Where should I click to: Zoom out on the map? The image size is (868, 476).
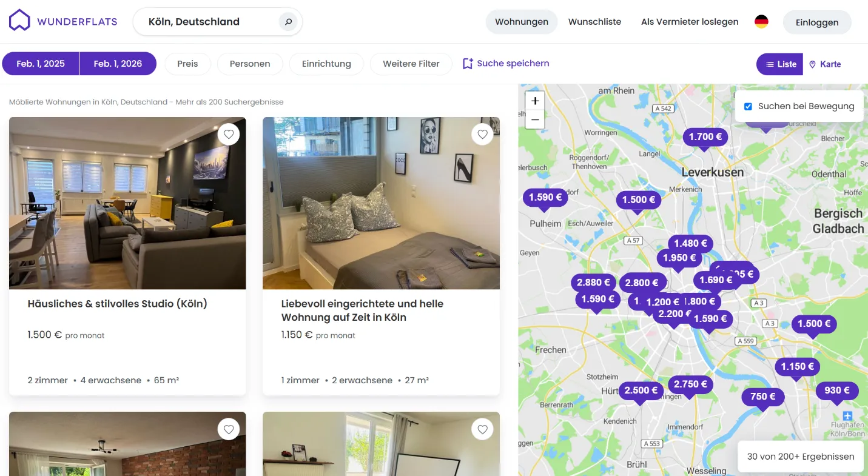(x=535, y=120)
